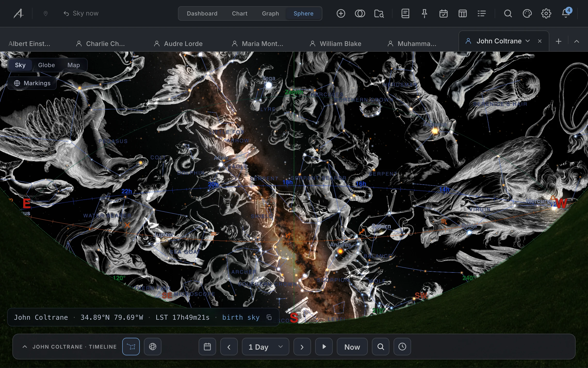The height and width of the screenshot is (368, 588).
Task: Open the add new chart plus-circle icon
Action: [x=341, y=13]
